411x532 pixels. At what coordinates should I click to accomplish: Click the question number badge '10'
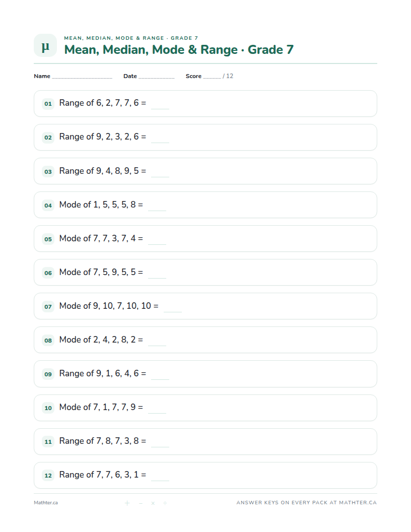click(48, 408)
